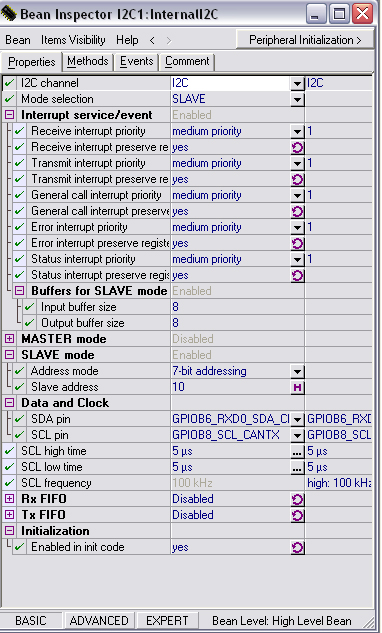Edit the Input buffer size value 8
Screen dimensions: 382x633
pyautogui.click(x=237, y=307)
